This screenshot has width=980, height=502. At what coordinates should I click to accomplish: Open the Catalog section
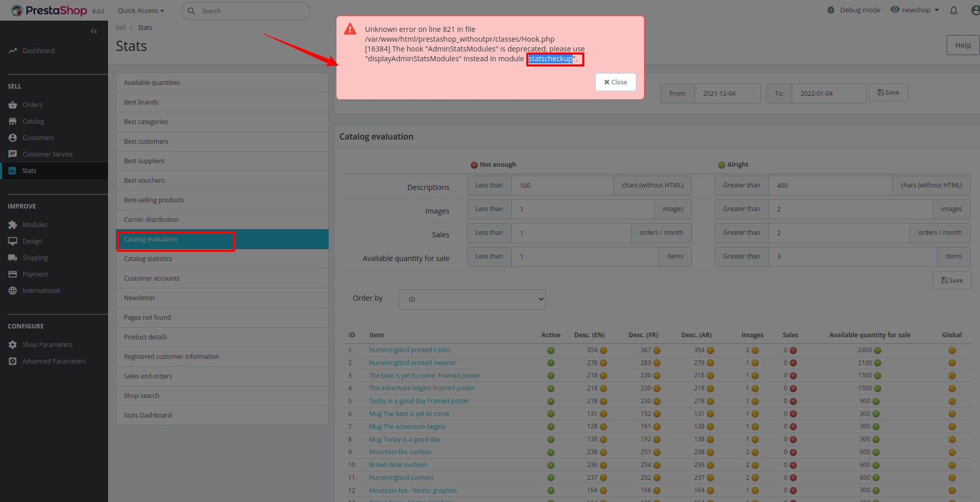(x=33, y=121)
